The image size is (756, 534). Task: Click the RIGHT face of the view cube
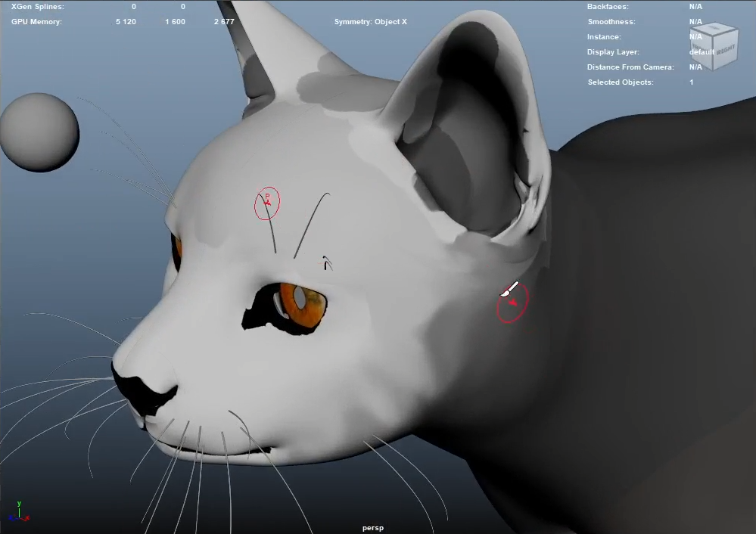point(724,50)
